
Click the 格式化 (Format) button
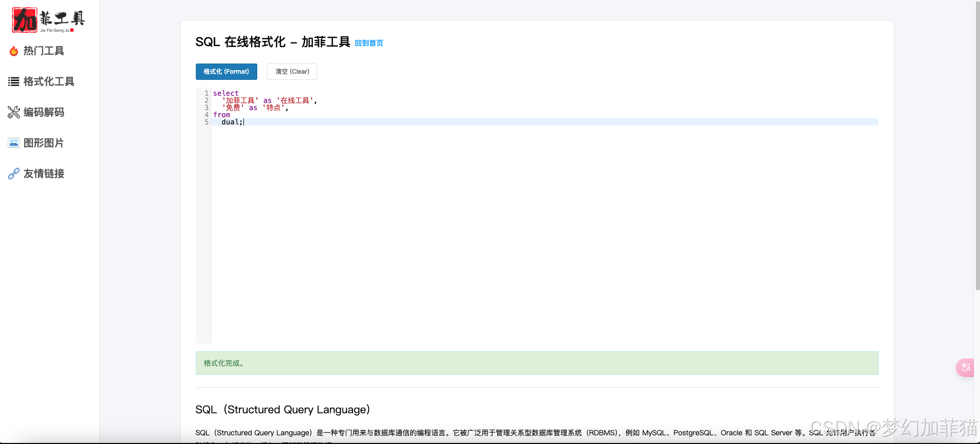227,72
